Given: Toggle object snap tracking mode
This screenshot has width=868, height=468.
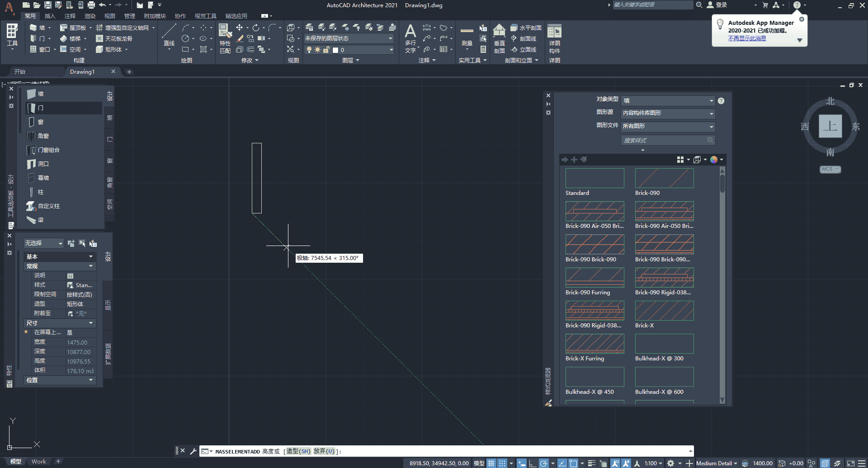Looking at the screenshot, I should pyautogui.click(x=562, y=463).
